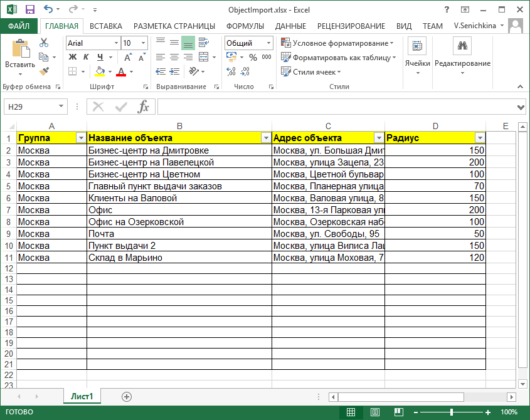This screenshot has width=530, height=420.
Task: Open the green ФАЙЛ button
Action: [19, 26]
